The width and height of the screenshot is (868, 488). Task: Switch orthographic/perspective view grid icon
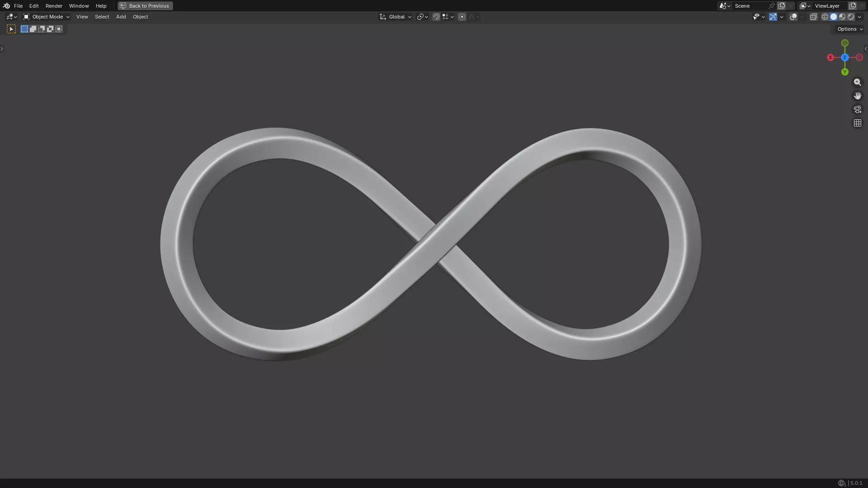click(857, 123)
